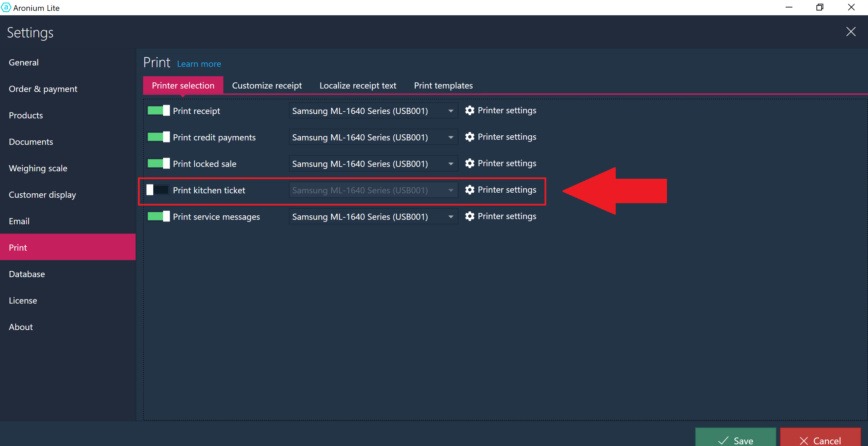Enable the Print kitchen ticket toggle
This screenshot has width=868, height=446.
tap(158, 190)
